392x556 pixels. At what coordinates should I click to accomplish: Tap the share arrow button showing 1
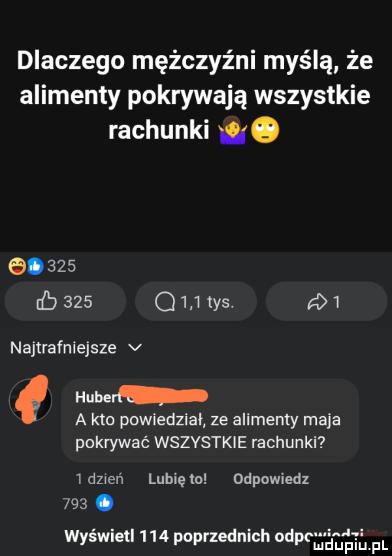326,301
